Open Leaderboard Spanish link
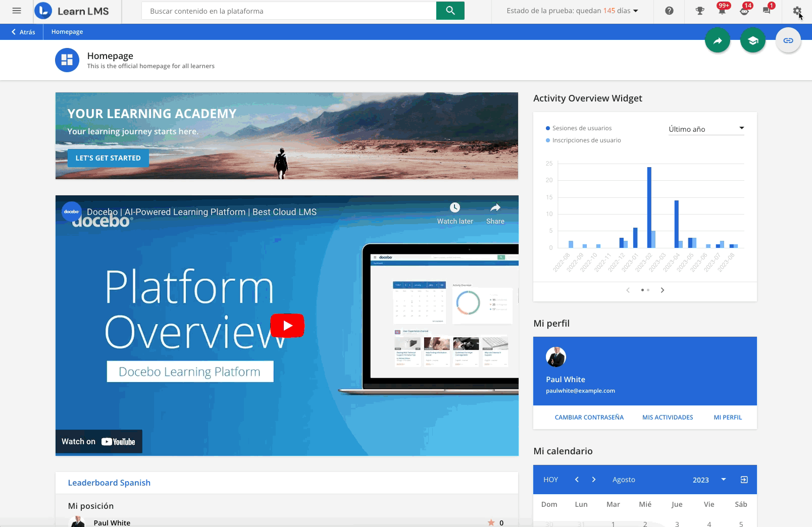The width and height of the screenshot is (812, 527). 109,483
